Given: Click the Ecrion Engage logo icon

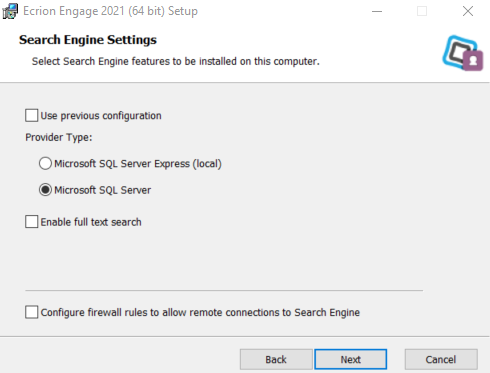Looking at the screenshot, I should pos(463,53).
